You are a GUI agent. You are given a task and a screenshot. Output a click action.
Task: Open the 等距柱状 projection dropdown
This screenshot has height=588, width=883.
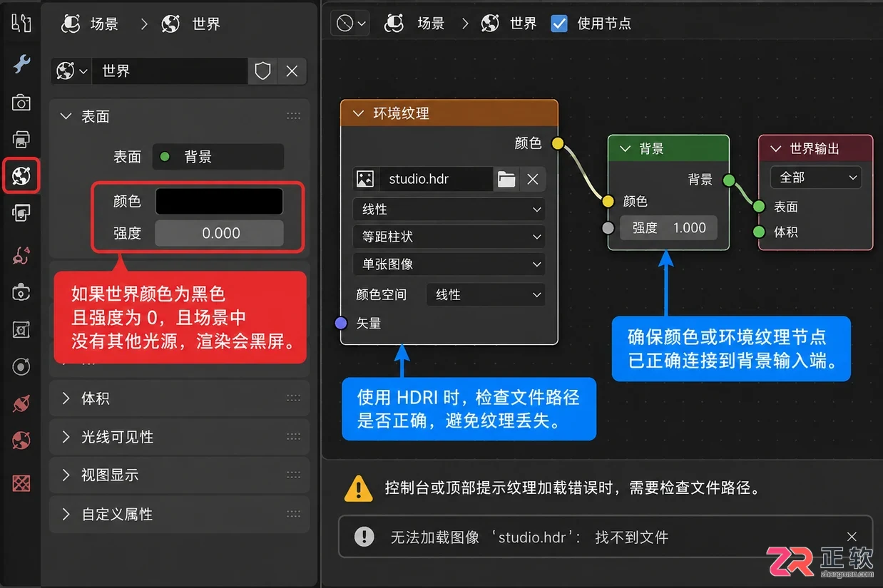449,237
